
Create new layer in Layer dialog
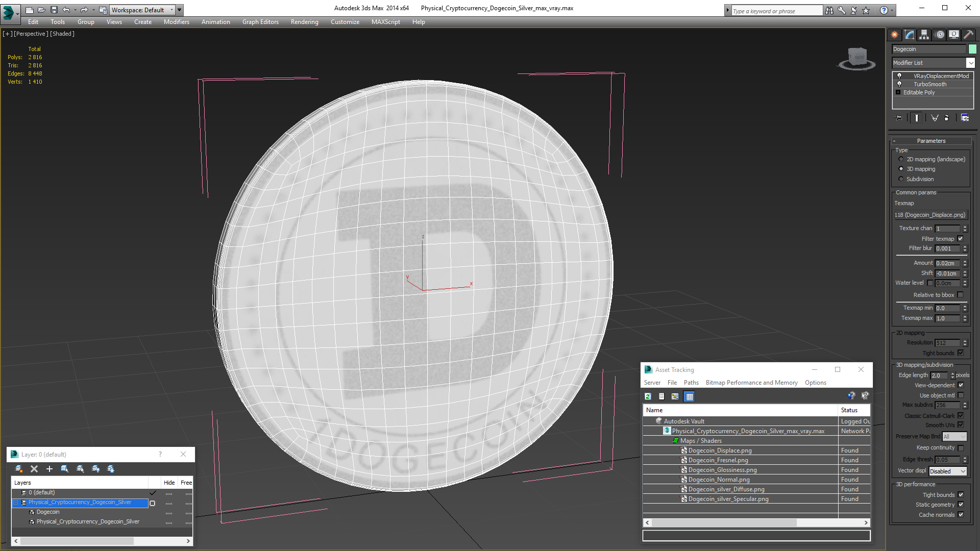click(x=19, y=469)
